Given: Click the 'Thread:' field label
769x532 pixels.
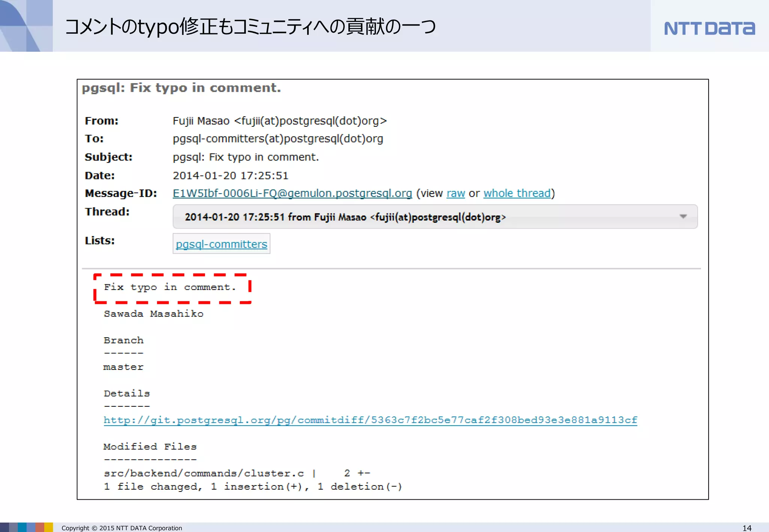Looking at the screenshot, I should click(x=107, y=212).
